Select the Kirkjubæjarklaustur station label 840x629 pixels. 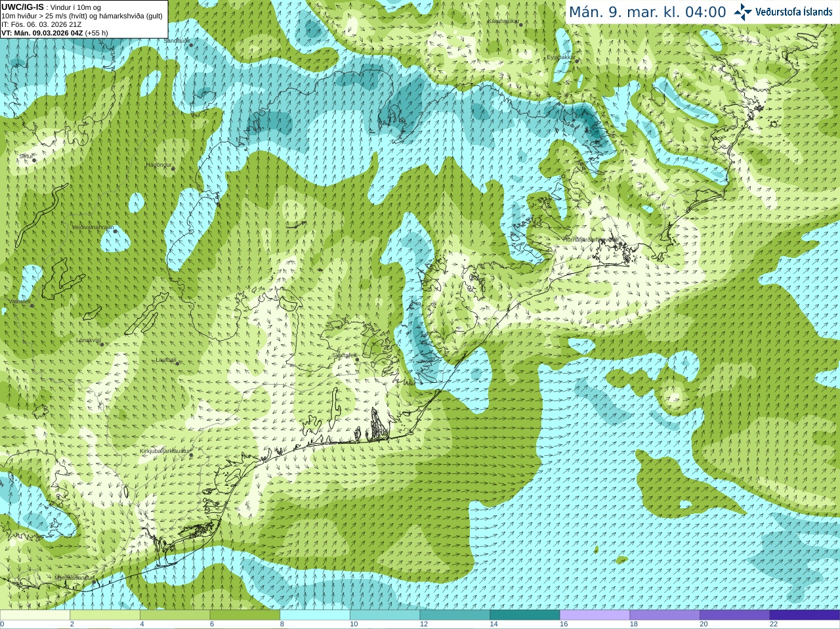point(165,451)
